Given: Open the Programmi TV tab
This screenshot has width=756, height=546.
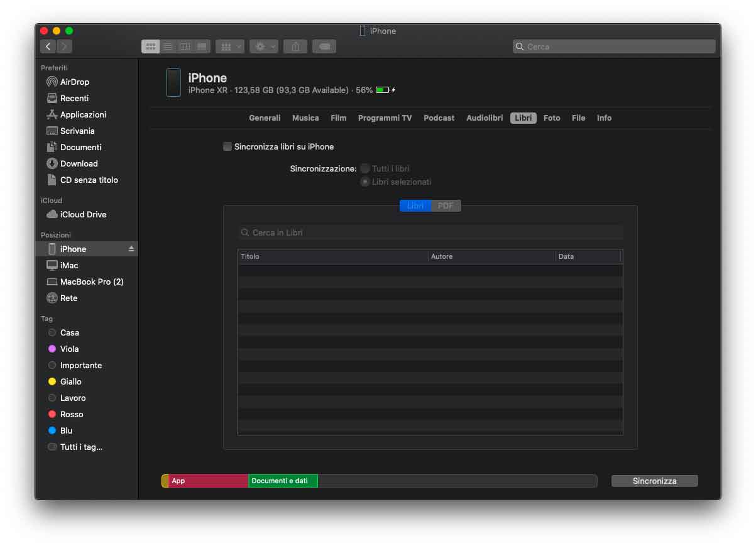Looking at the screenshot, I should [385, 118].
